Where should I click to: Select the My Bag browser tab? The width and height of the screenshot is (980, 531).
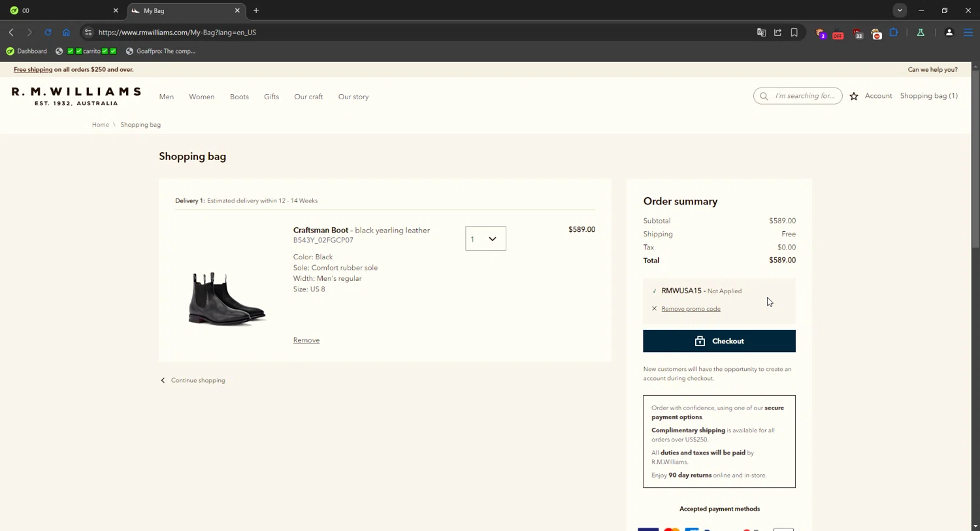186,10
